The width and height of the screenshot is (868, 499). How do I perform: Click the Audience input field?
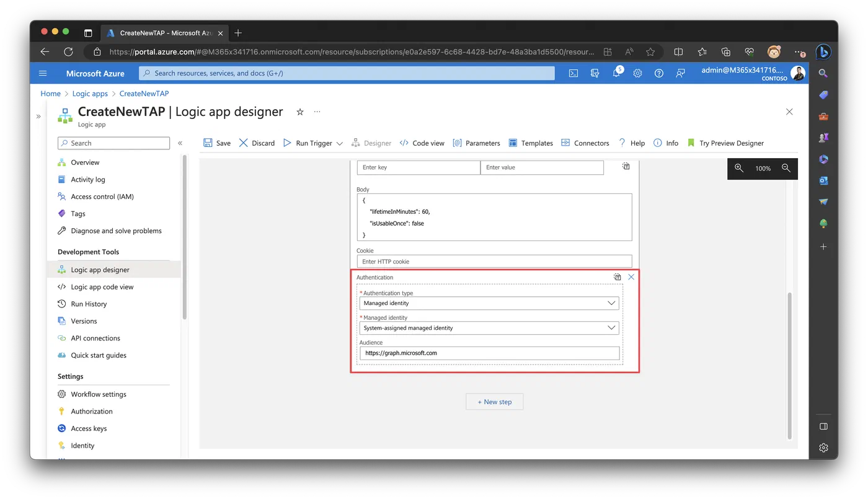(x=489, y=353)
